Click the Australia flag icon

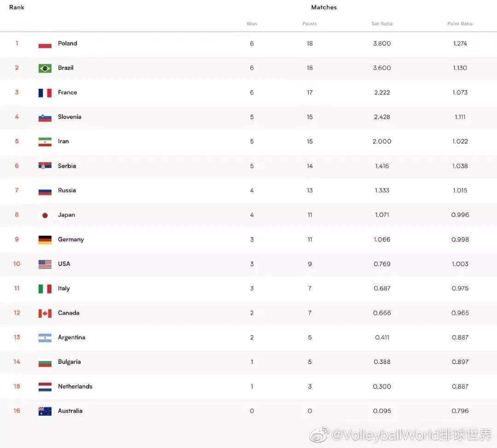point(45,411)
